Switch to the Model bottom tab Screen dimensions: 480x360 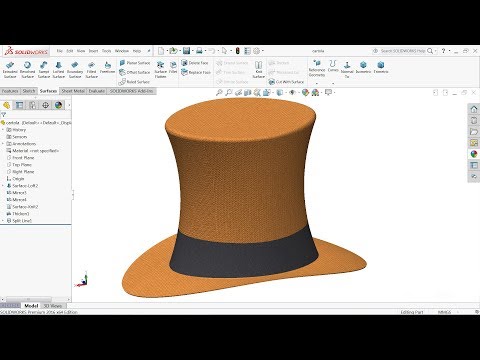[31, 306]
